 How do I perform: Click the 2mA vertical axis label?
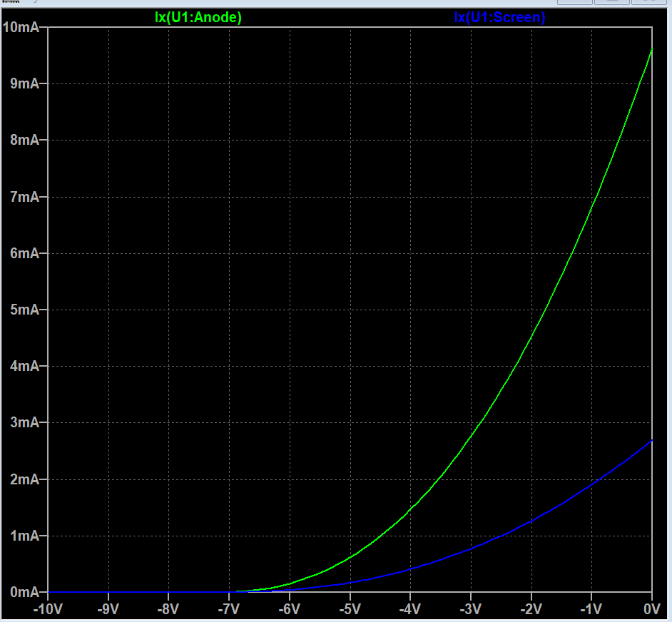pyautogui.click(x=25, y=479)
